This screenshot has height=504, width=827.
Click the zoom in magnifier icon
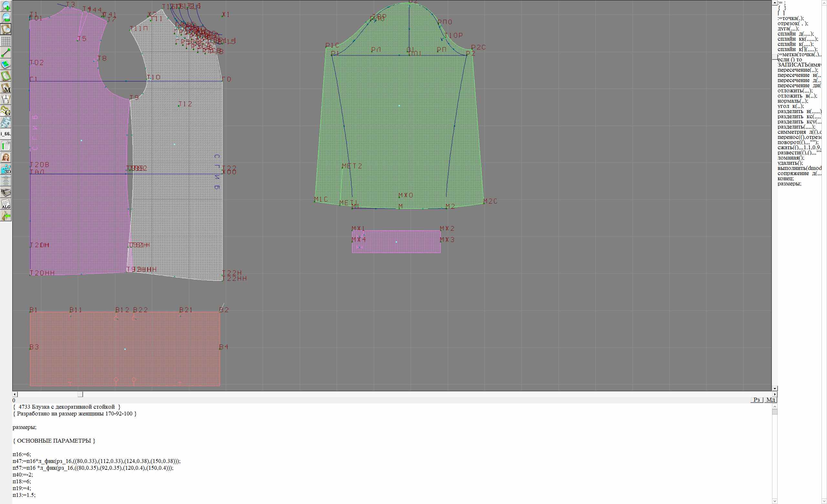point(6,6)
